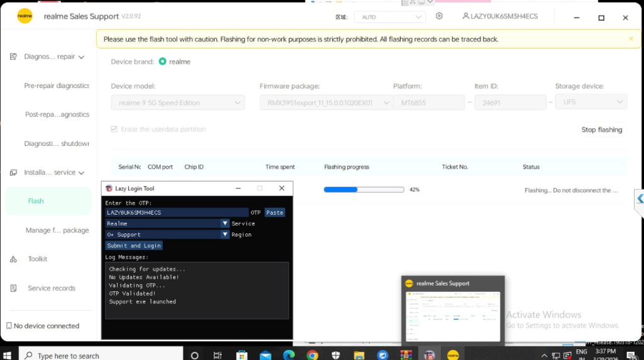Click the Ticket No. column header
This screenshot has height=360, width=644.
(455, 167)
